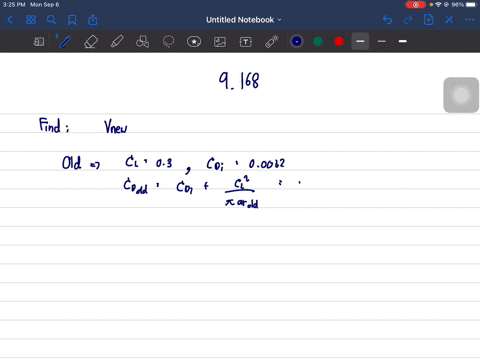Viewport: 480px width, 360px height.
Task: Redo the last action
Action: pos(408,20)
